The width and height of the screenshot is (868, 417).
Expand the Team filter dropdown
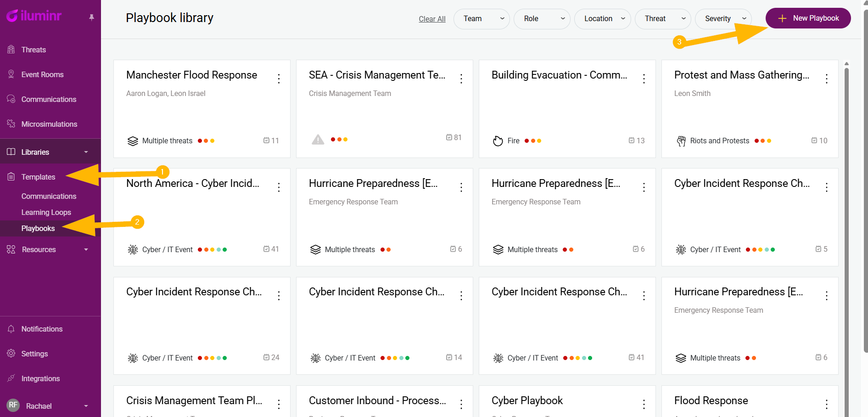(x=482, y=19)
